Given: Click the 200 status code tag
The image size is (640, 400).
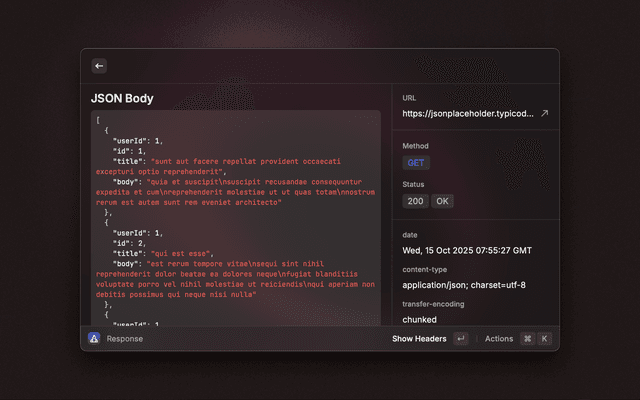Looking at the screenshot, I should coord(414,201).
